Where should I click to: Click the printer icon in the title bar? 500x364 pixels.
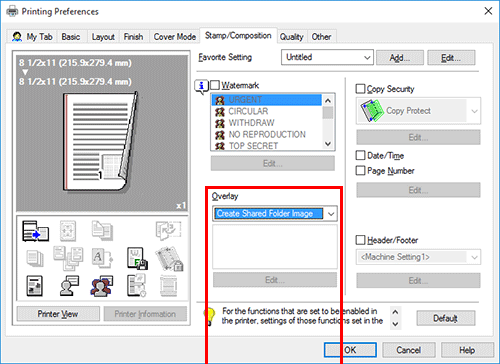point(12,11)
